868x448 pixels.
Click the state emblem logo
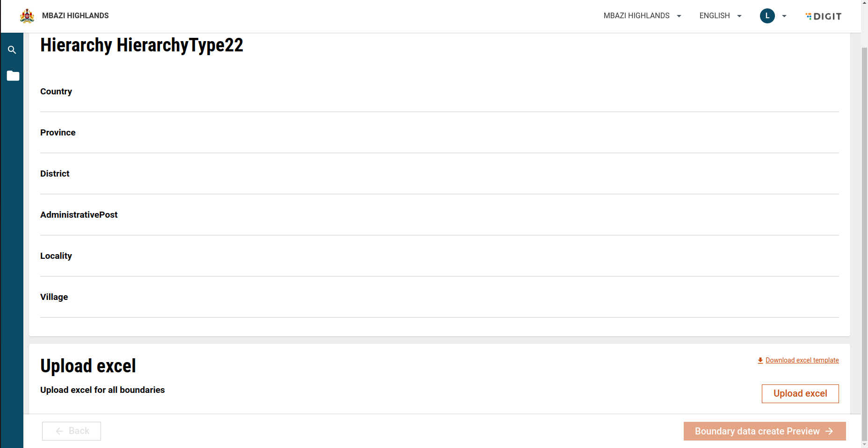point(27,16)
